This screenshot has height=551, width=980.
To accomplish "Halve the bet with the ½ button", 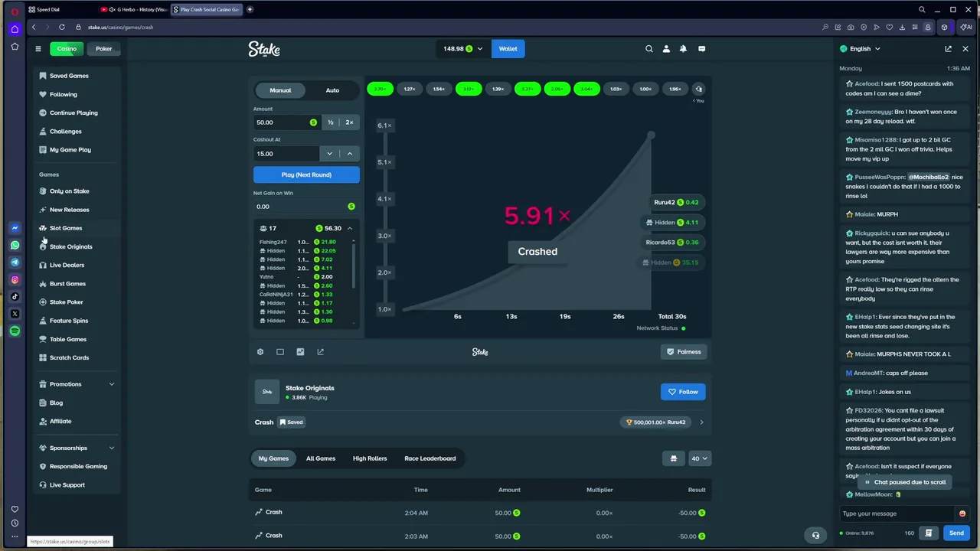I will 331,122.
